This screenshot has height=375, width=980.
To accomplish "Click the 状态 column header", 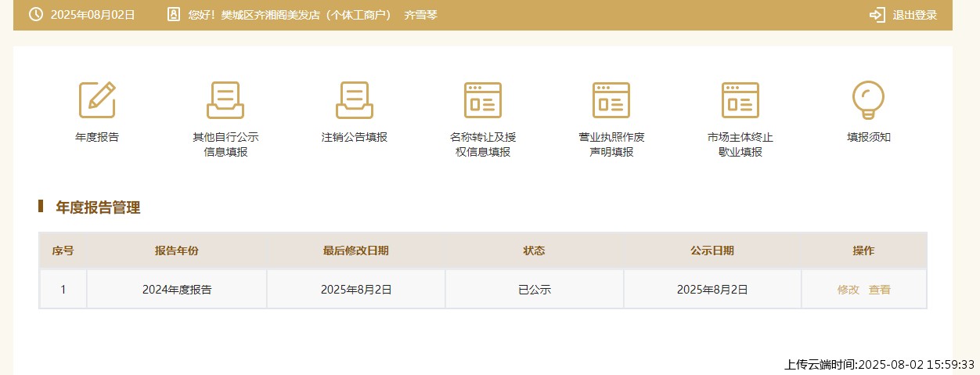I will pyautogui.click(x=535, y=251).
